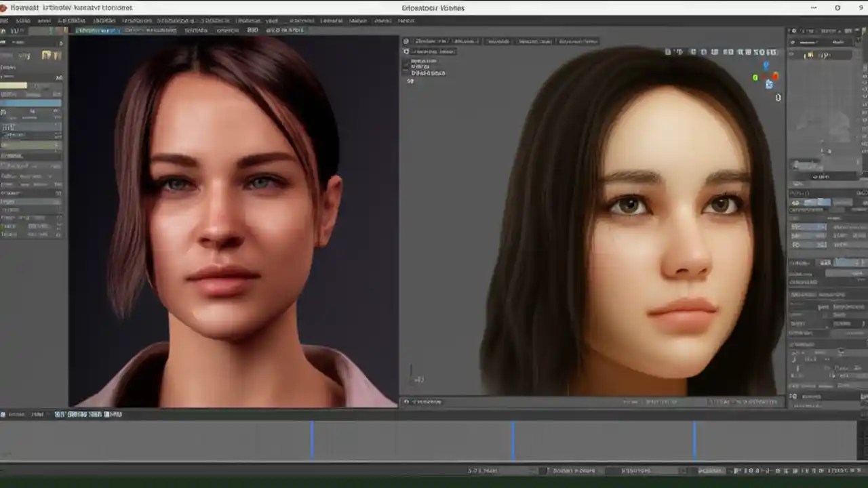Click the highlighted button in the left panel

[31, 103]
